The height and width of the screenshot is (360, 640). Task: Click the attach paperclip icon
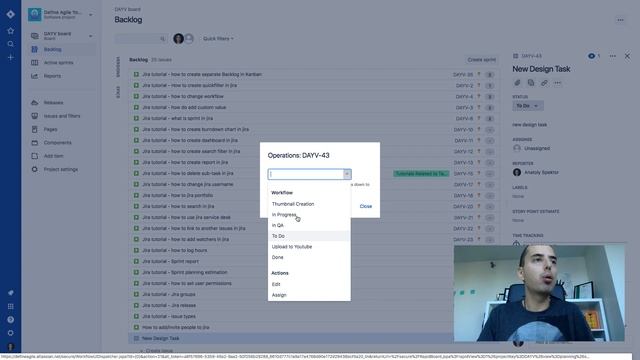(x=517, y=83)
